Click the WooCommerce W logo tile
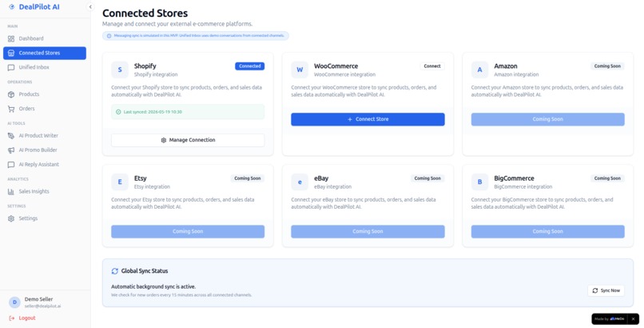Image resolution: width=644 pixels, height=328 pixels. click(x=300, y=70)
